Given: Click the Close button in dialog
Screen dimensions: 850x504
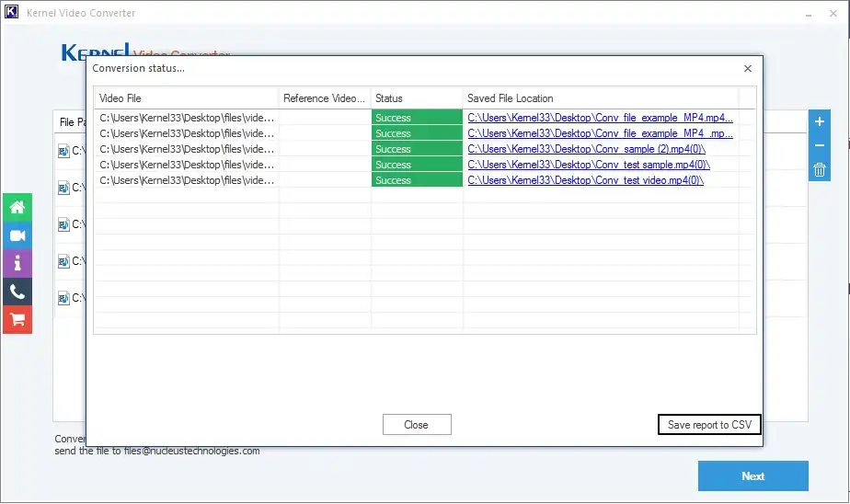Looking at the screenshot, I should (x=417, y=425).
